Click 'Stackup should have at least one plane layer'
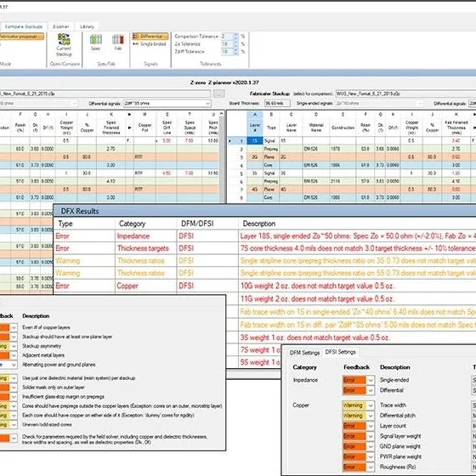Screen dimensions: 476x476 point(67,337)
